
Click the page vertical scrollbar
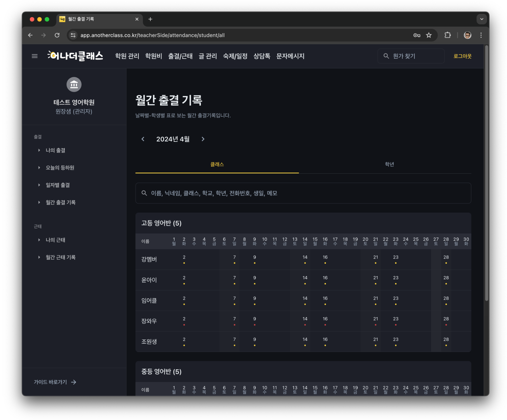(x=486, y=173)
